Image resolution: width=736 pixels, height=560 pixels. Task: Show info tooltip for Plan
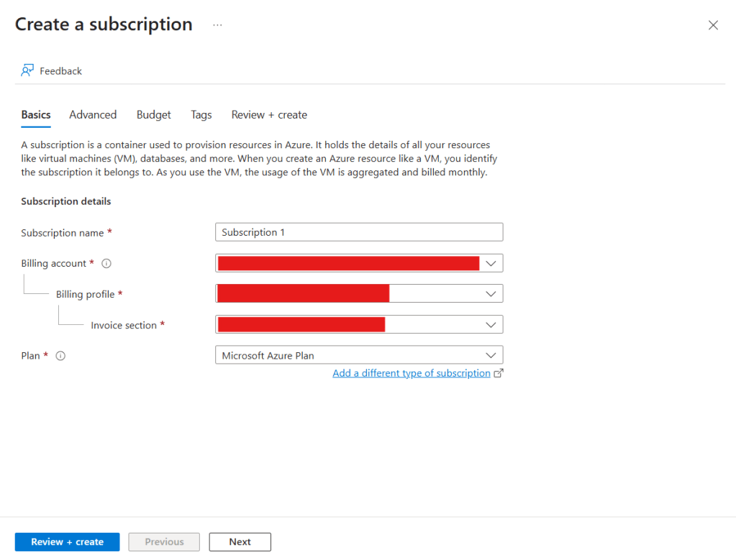(x=60, y=356)
